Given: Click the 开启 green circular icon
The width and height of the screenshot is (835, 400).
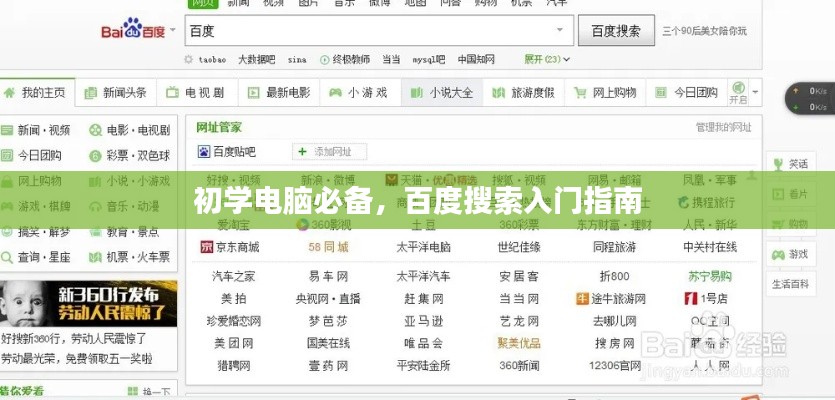Looking at the screenshot, I should pos(738,88).
